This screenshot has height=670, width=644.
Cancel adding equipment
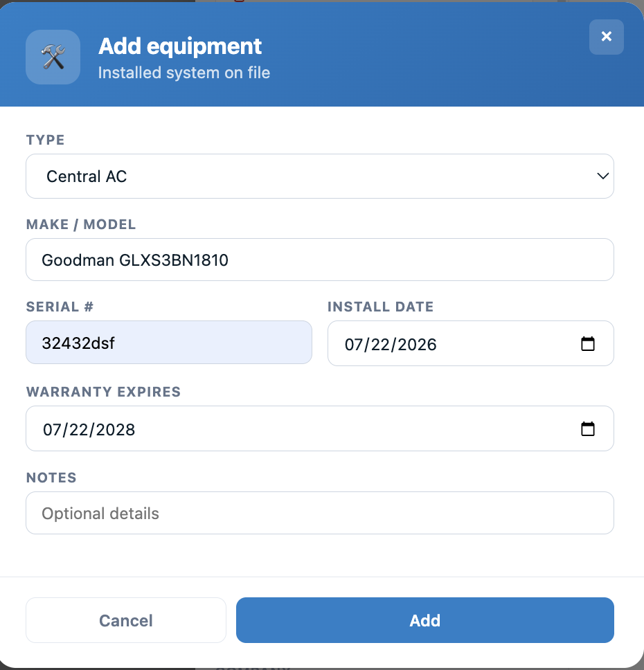click(x=126, y=620)
